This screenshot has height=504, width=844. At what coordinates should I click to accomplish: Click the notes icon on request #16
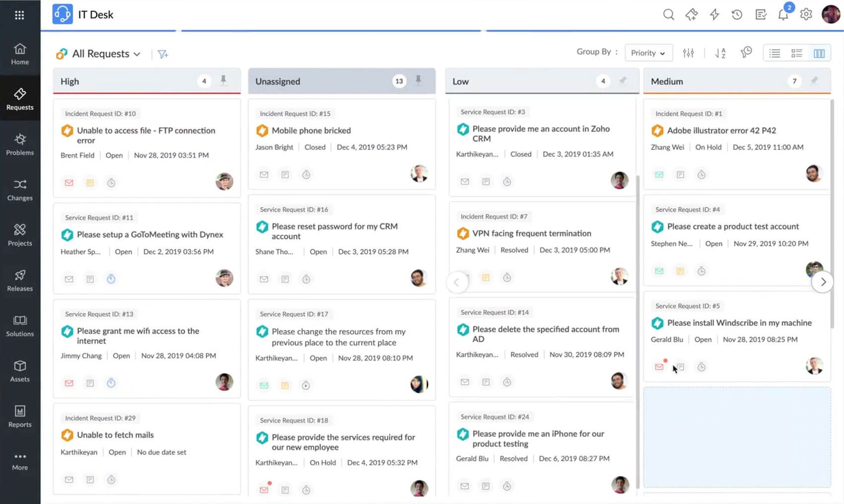[285, 279]
